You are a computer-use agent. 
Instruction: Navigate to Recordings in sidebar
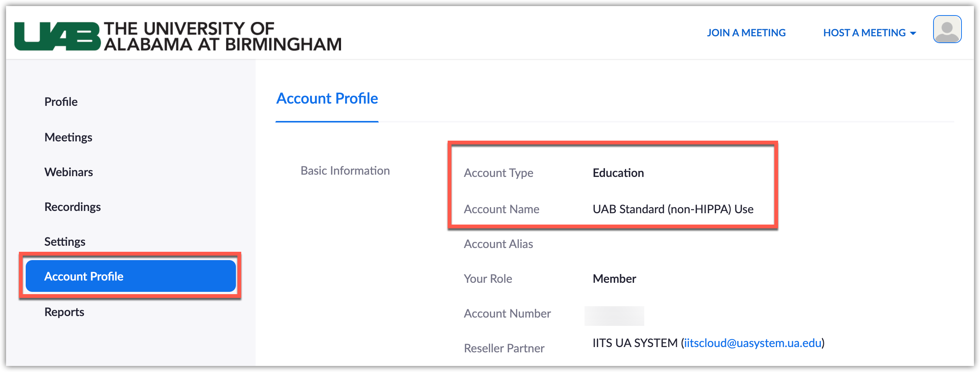coord(72,207)
